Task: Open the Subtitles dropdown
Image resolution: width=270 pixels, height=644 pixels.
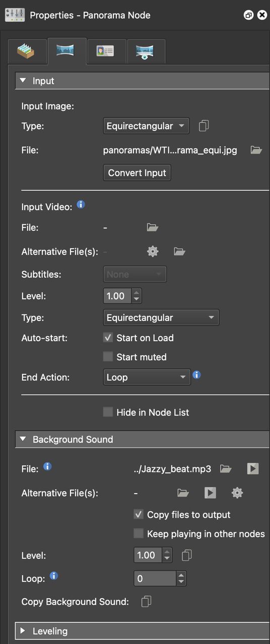Action: coord(135,274)
